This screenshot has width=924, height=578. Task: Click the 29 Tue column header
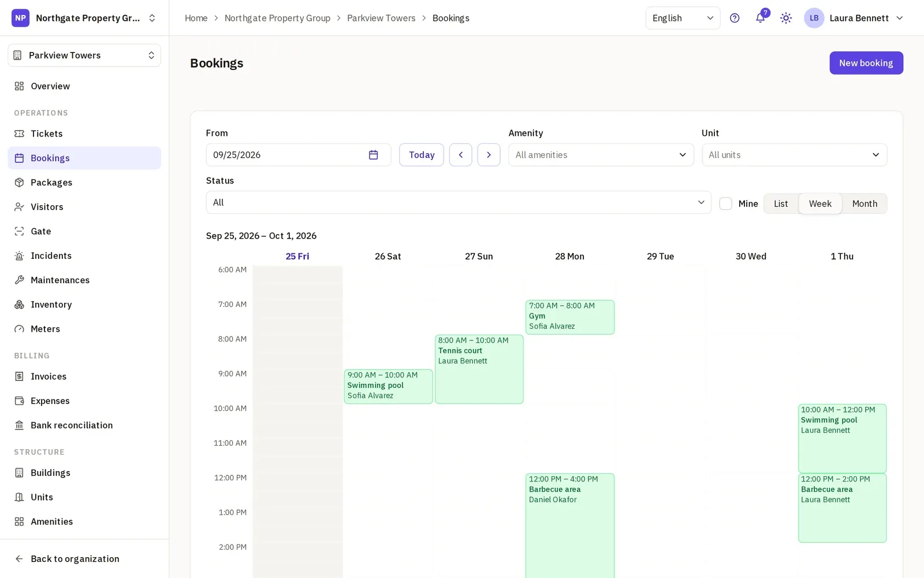click(660, 257)
